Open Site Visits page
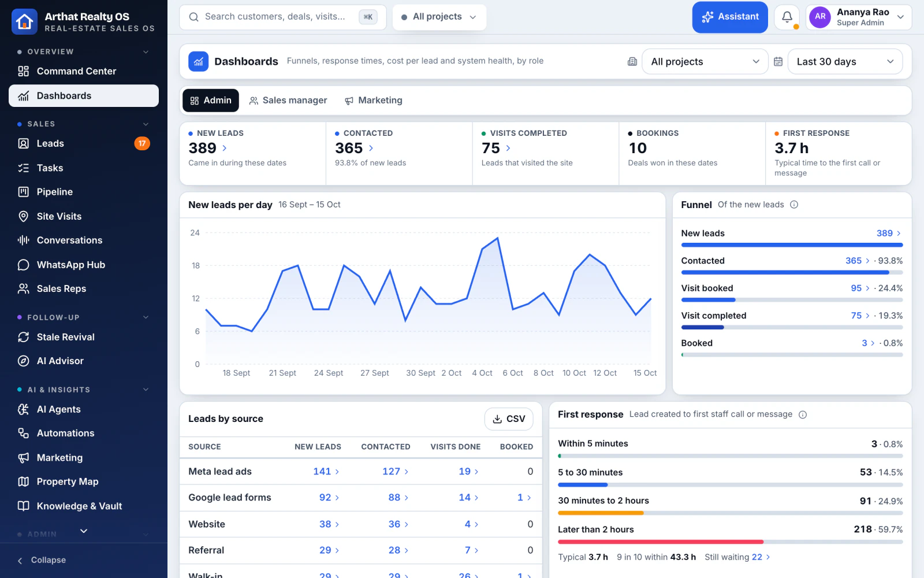The height and width of the screenshot is (578, 924). tap(84, 216)
